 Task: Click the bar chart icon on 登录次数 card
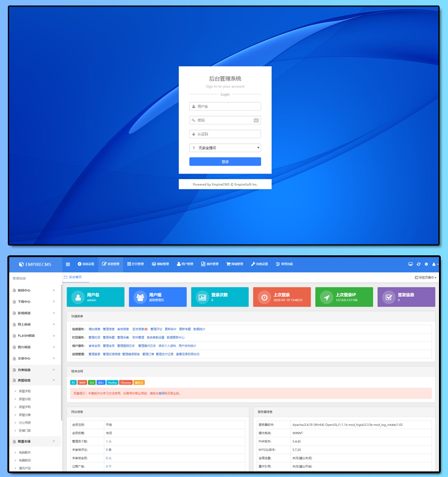[x=202, y=297]
